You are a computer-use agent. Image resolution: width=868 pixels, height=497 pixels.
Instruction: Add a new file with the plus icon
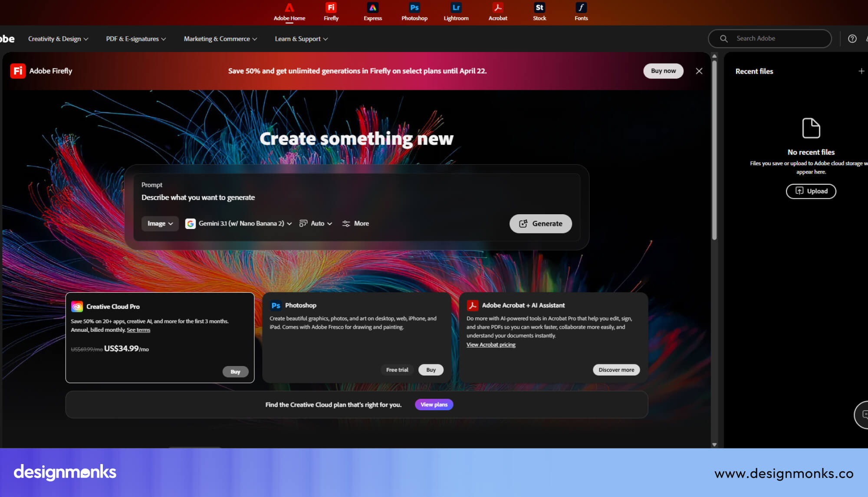pyautogui.click(x=861, y=71)
